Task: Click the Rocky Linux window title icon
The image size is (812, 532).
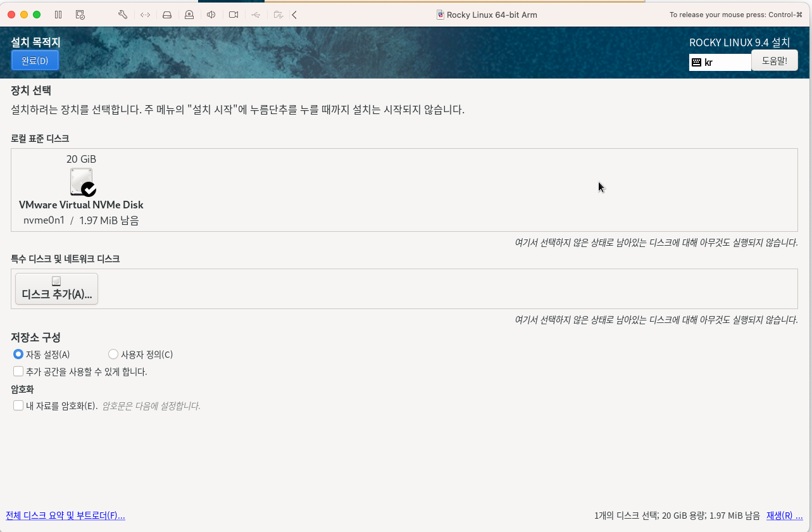Action: (440, 15)
